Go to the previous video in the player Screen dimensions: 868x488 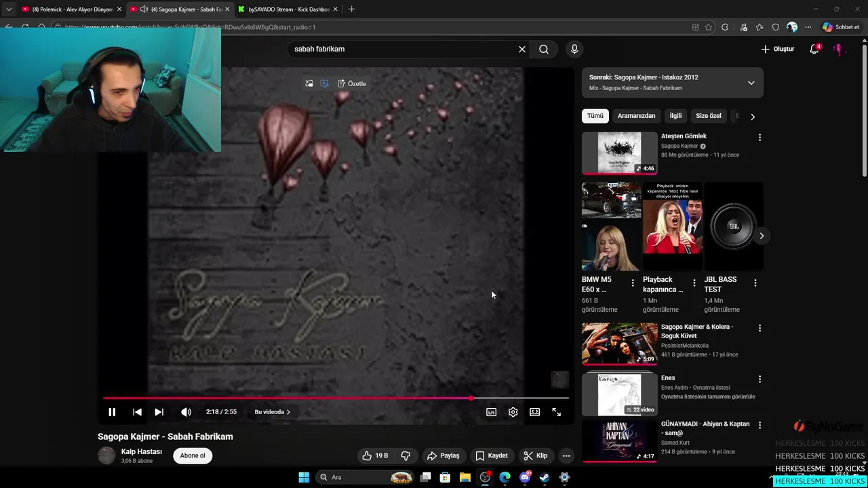(x=137, y=412)
